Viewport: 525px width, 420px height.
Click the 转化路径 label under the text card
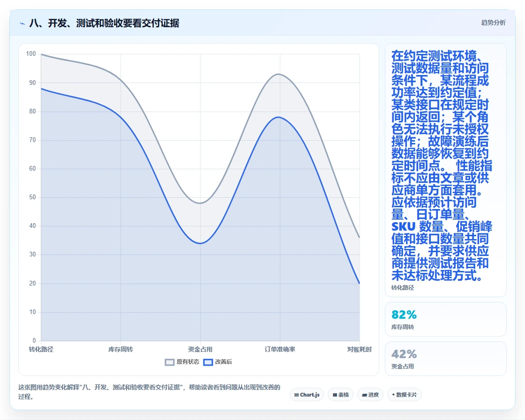403,287
